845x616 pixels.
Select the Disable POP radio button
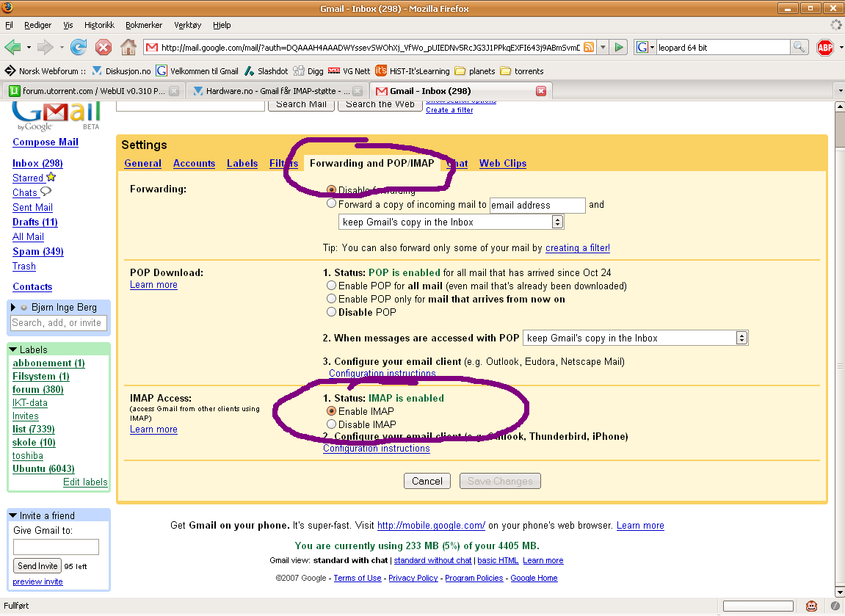pos(331,311)
